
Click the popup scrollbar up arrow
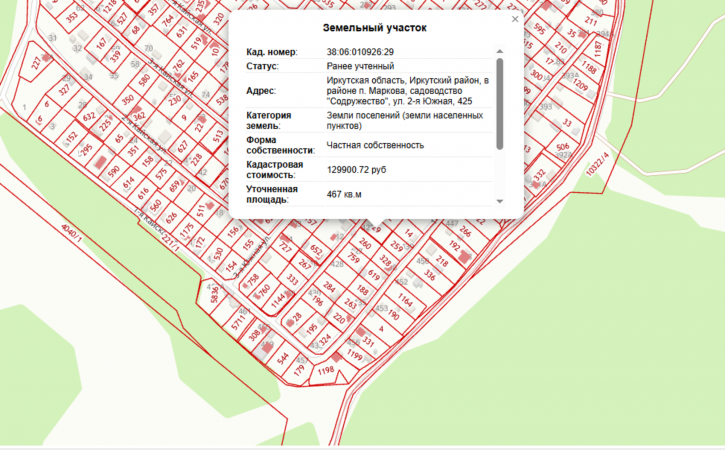click(x=499, y=51)
